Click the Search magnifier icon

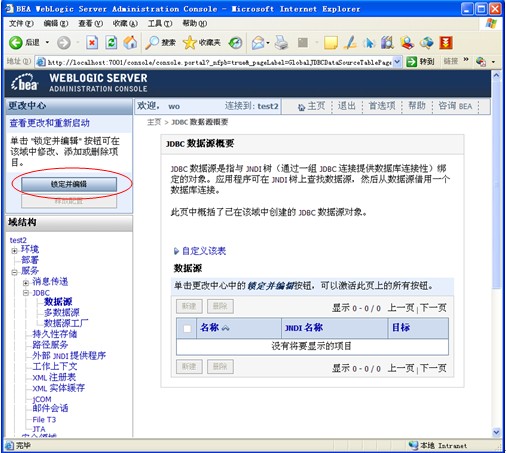(152, 42)
